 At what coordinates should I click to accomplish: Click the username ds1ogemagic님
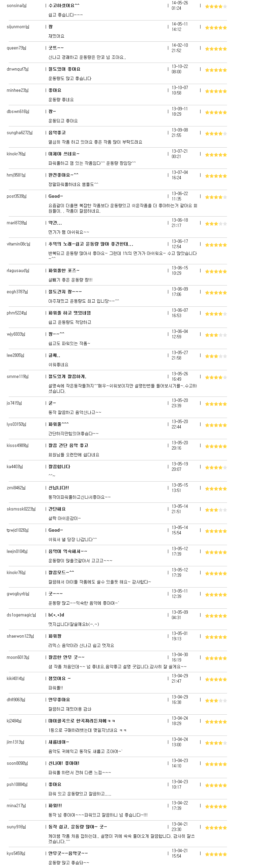21,615
